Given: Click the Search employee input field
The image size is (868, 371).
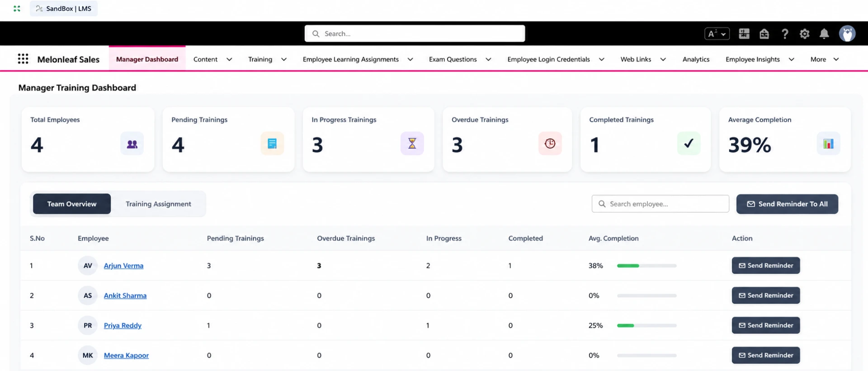Looking at the screenshot, I should pyautogui.click(x=660, y=204).
